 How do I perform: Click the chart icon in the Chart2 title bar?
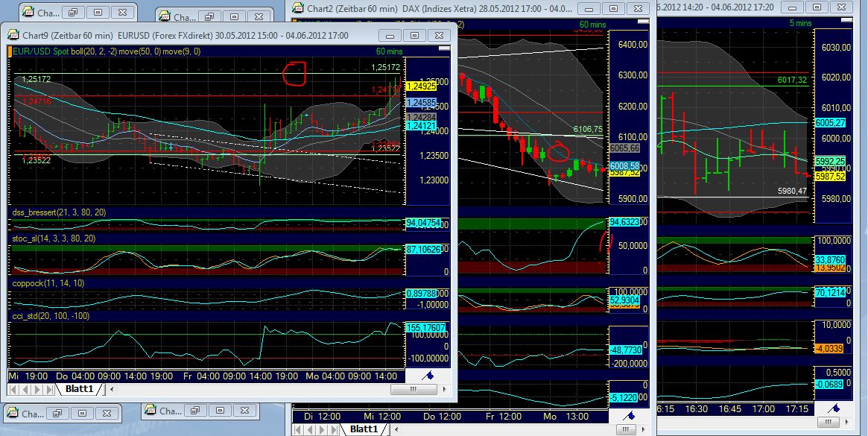pyautogui.click(x=296, y=8)
